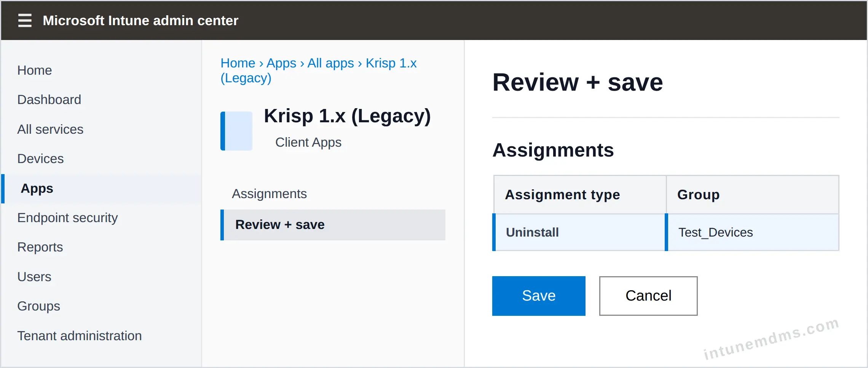Click All apps breadcrumb link
The width and height of the screenshot is (868, 368).
[330, 63]
